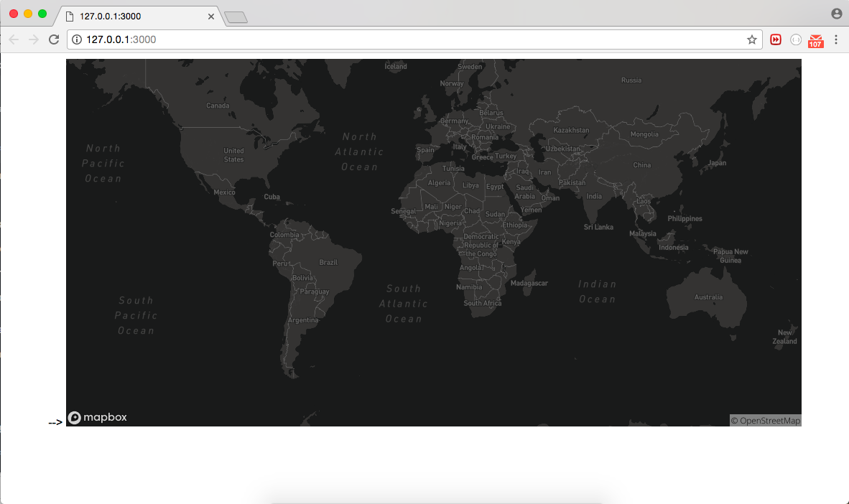849x504 pixels.
Task: Click the Russia label on the map
Action: pyautogui.click(x=631, y=80)
